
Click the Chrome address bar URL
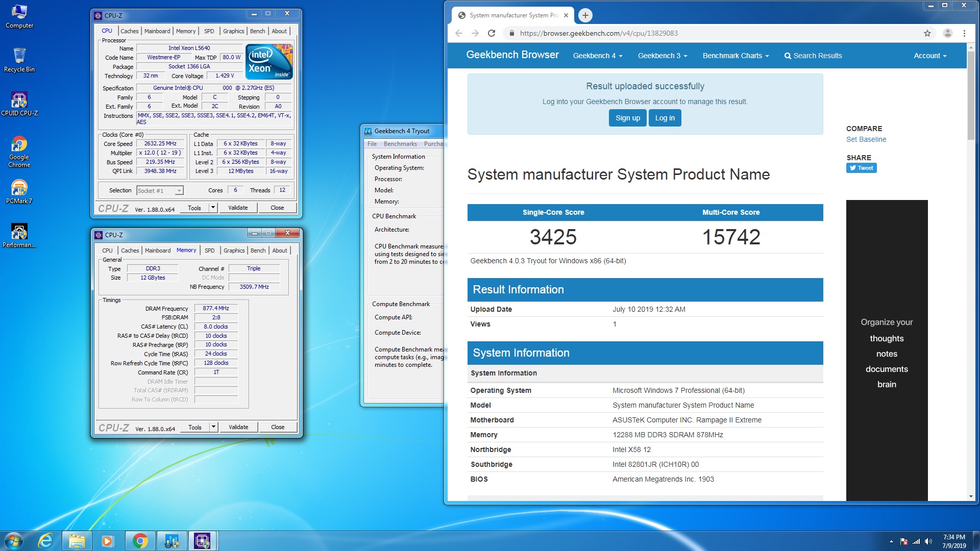(599, 33)
